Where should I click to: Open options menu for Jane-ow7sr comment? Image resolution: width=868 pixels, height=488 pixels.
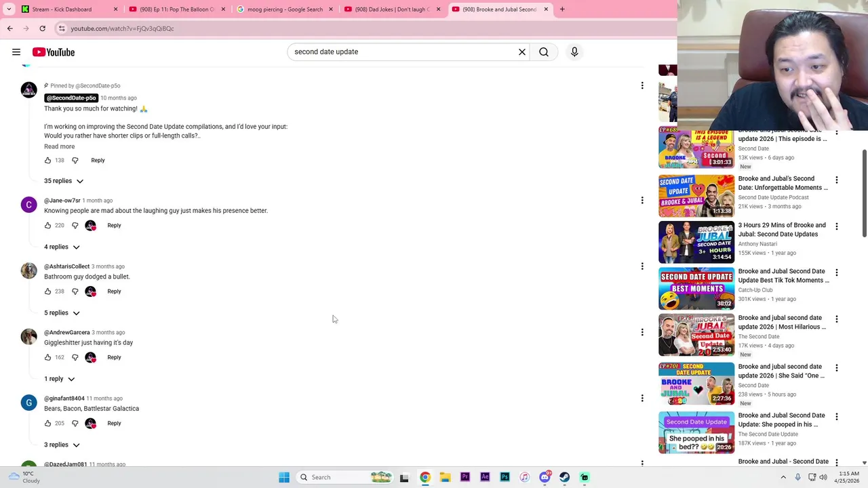(642, 200)
